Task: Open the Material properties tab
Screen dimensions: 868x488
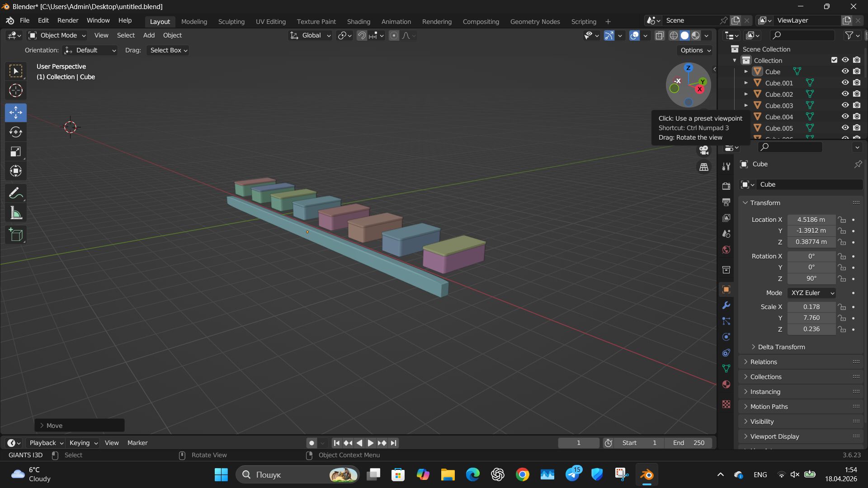Action: tap(726, 385)
